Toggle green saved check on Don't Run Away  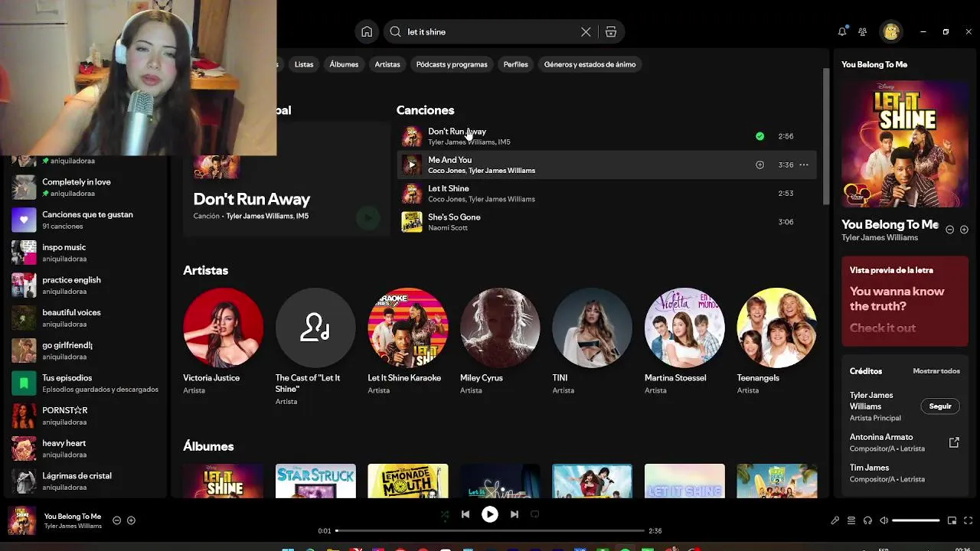(759, 136)
